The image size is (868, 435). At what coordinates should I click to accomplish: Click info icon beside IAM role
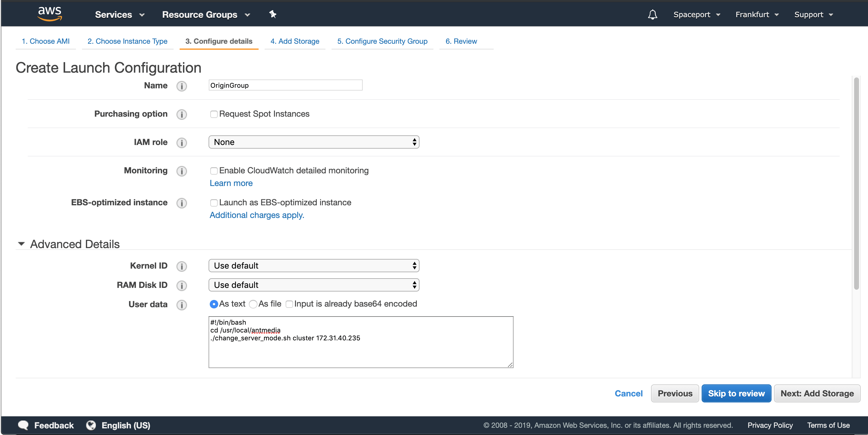tap(182, 143)
